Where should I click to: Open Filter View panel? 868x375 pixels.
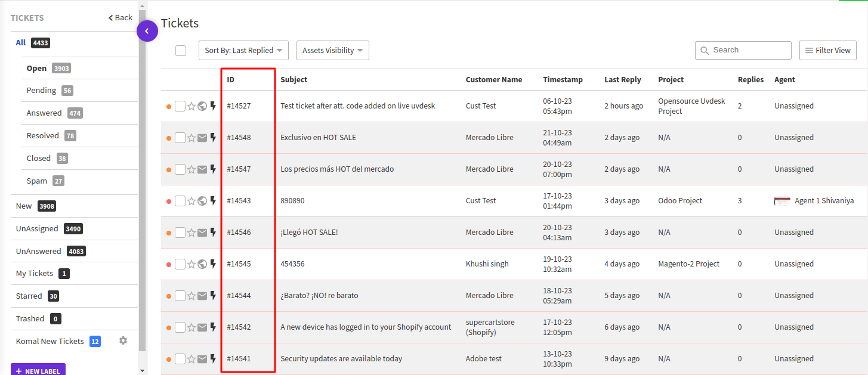click(828, 51)
